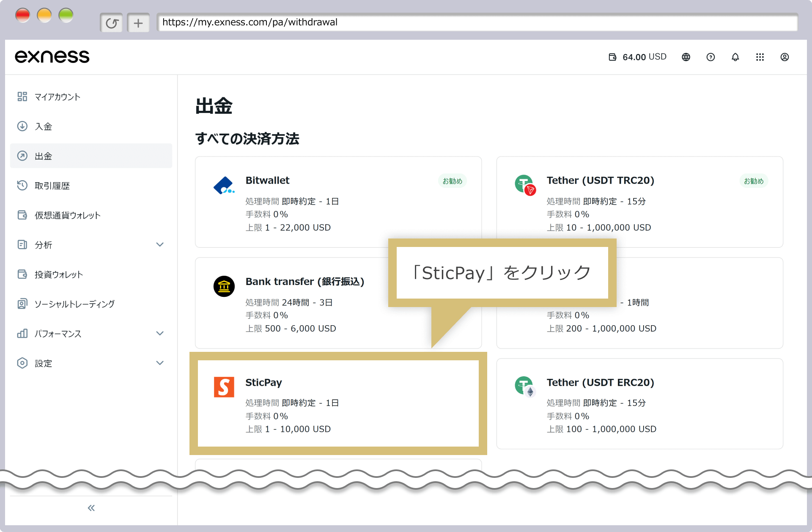
Task: Click the 取引履歴 history icon
Action: point(22,185)
